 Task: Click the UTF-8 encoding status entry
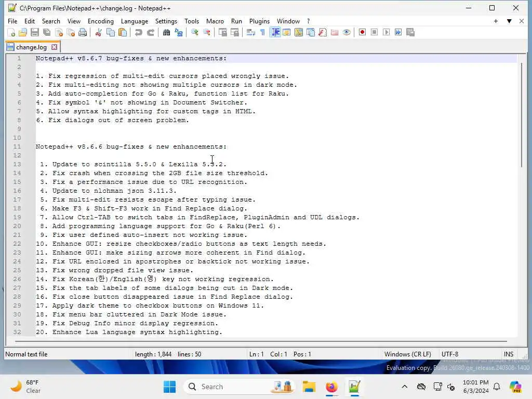click(450, 354)
